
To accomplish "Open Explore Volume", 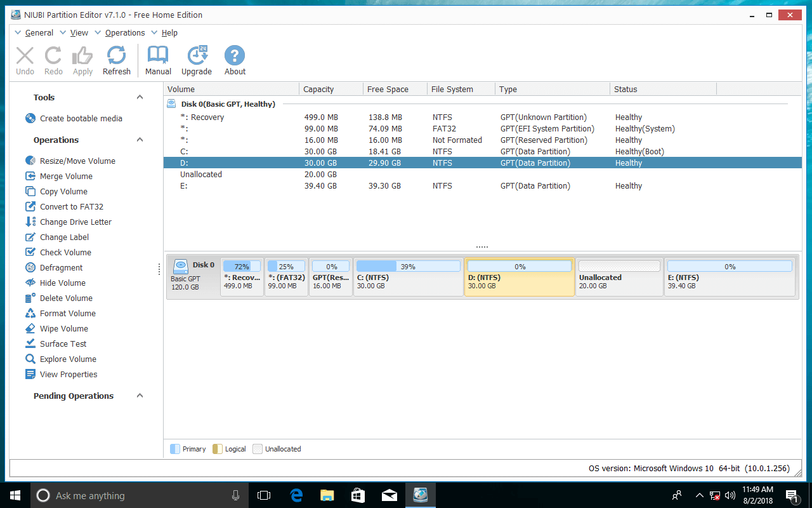I will [x=61, y=359].
